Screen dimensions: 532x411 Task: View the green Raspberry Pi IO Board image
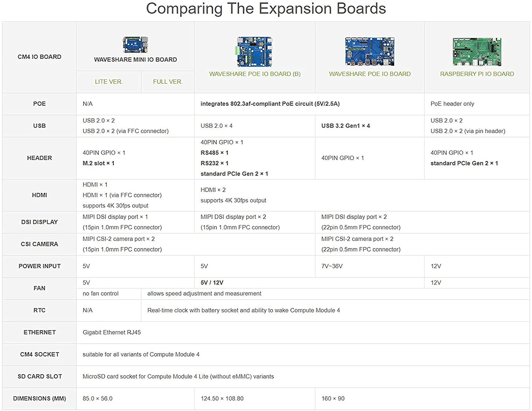[x=477, y=52]
